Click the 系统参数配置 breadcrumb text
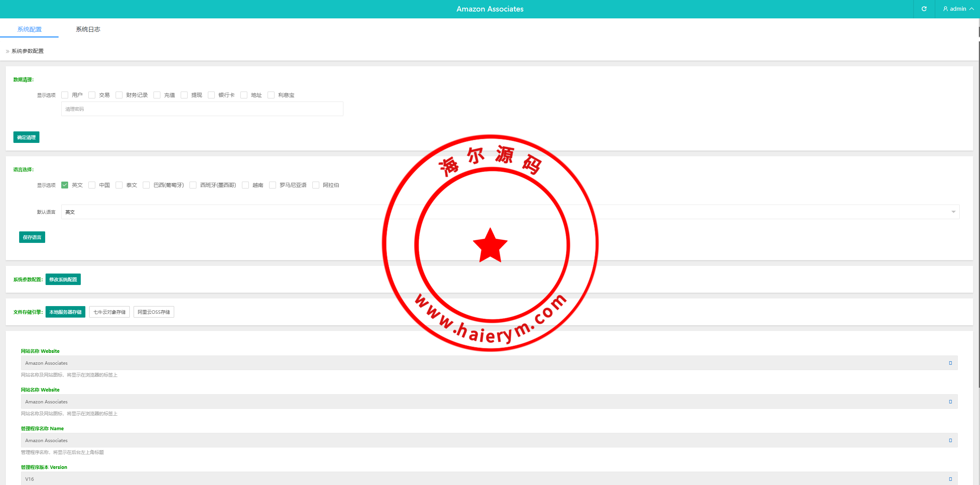Image resolution: width=980 pixels, height=485 pixels. coord(28,51)
